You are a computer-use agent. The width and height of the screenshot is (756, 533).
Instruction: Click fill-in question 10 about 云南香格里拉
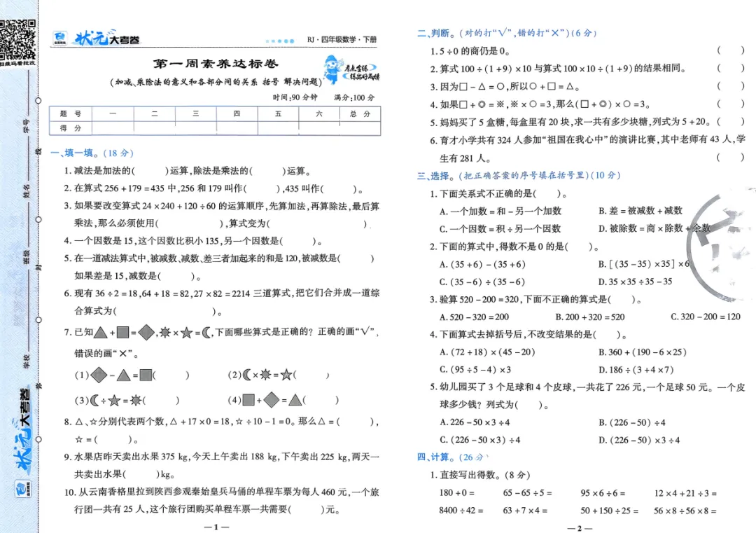(x=222, y=501)
